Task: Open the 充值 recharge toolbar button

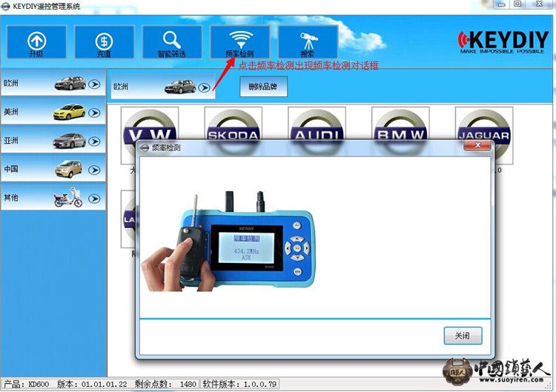Action: pos(105,41)
